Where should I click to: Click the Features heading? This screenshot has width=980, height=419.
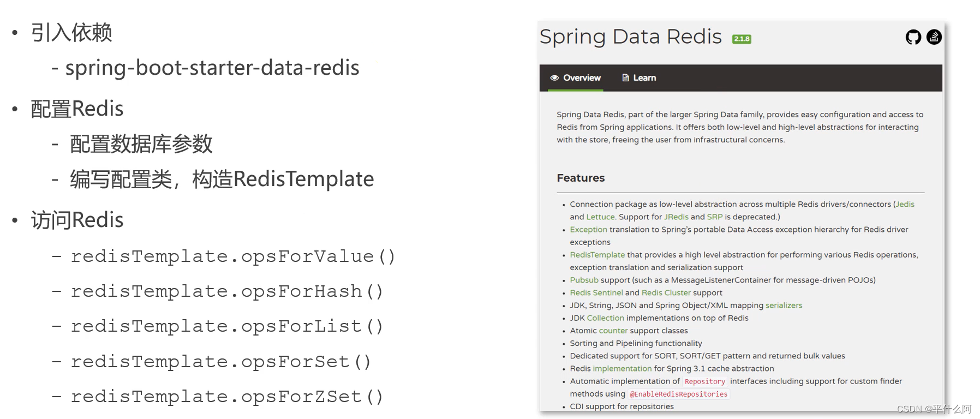(581, 178)
